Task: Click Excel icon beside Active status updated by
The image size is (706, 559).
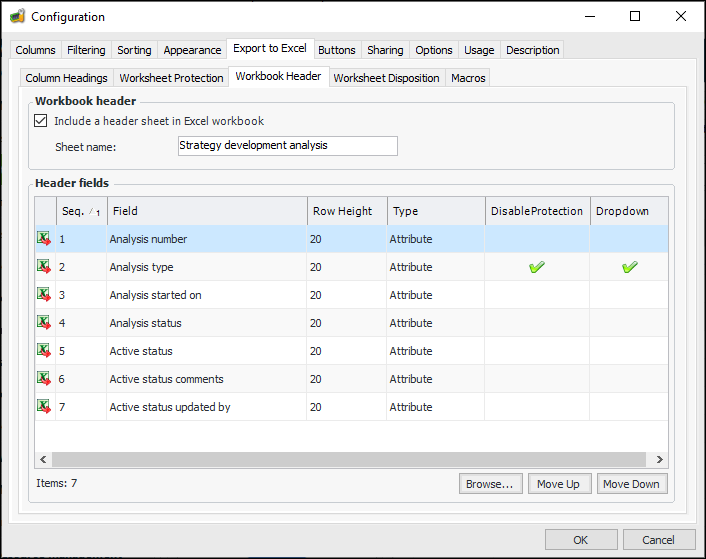Action: [x=44, y=407]
